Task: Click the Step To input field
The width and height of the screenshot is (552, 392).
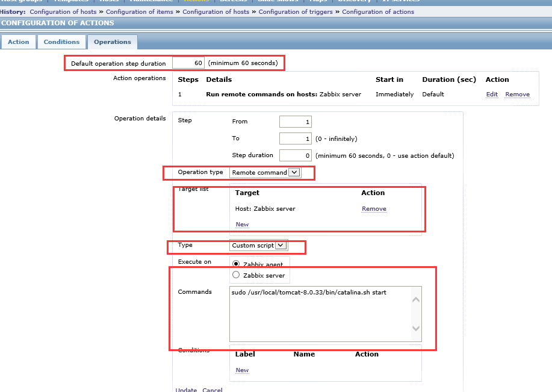Action: click(296, 138)
